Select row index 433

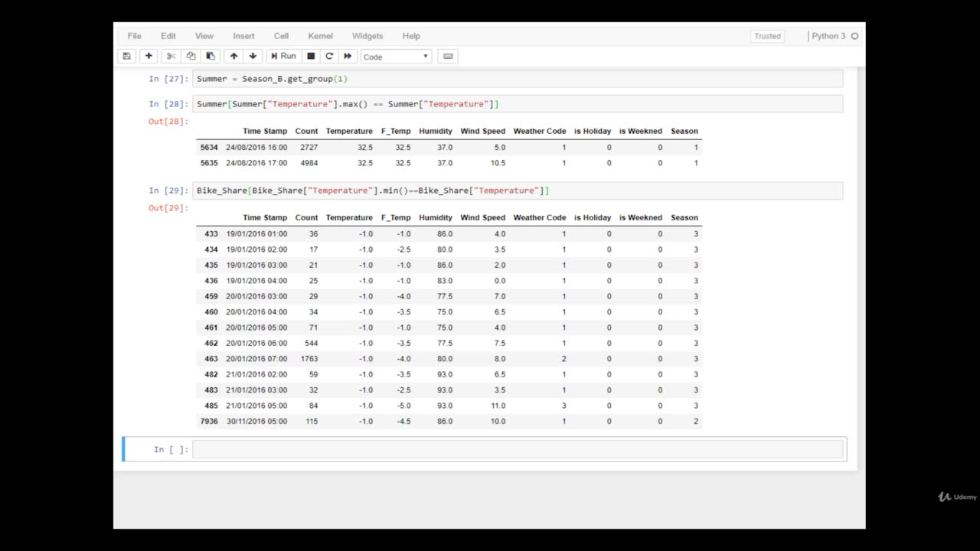click(211, 233)
